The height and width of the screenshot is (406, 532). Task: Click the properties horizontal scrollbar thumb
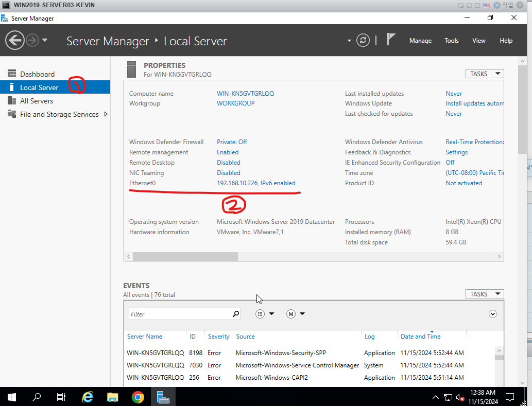point(185,257)
